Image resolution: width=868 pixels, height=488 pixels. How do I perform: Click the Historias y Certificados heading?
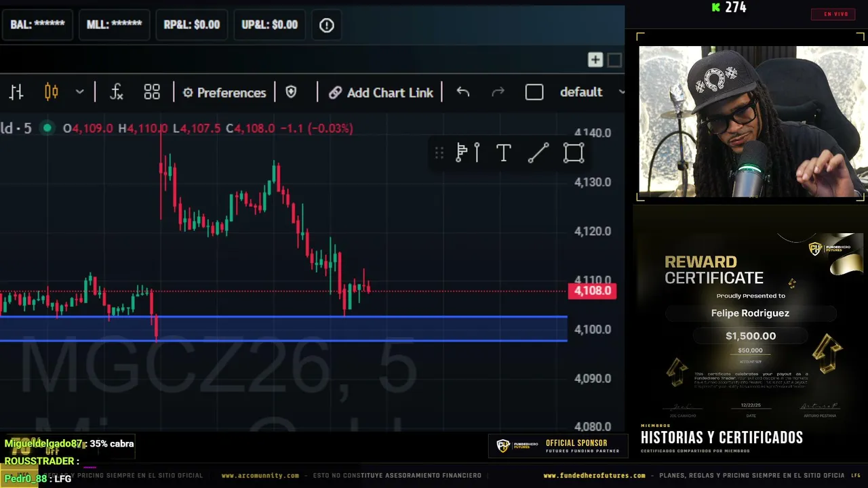(722, 438)
